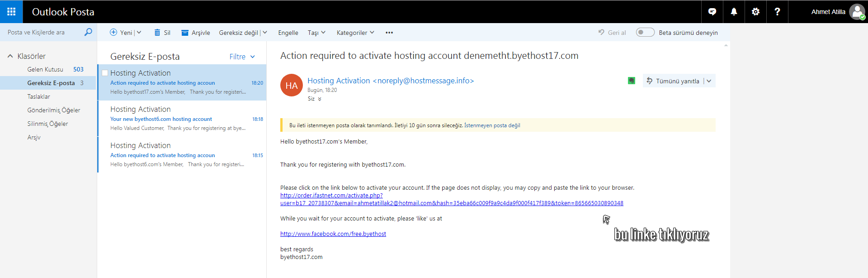Open notifications bell icon
Viewport: 868px width, 278px height.
(x=734, y=12)
